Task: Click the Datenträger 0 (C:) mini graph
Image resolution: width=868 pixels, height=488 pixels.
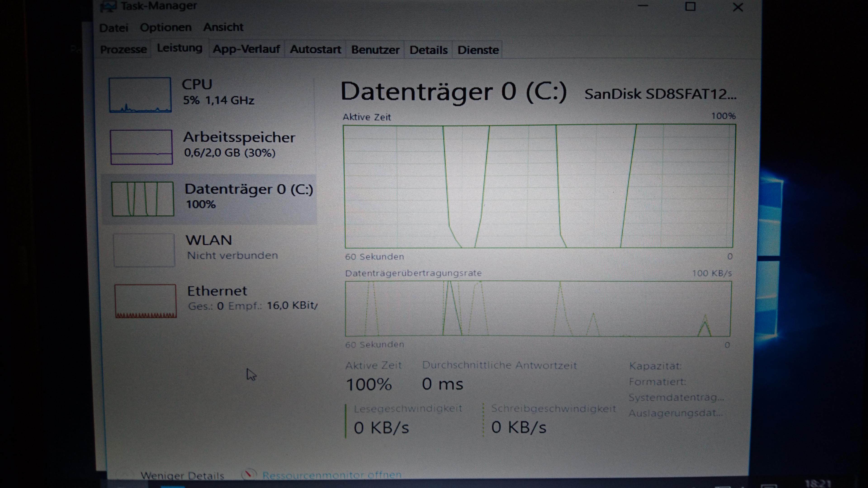Action: click(142, 199)
